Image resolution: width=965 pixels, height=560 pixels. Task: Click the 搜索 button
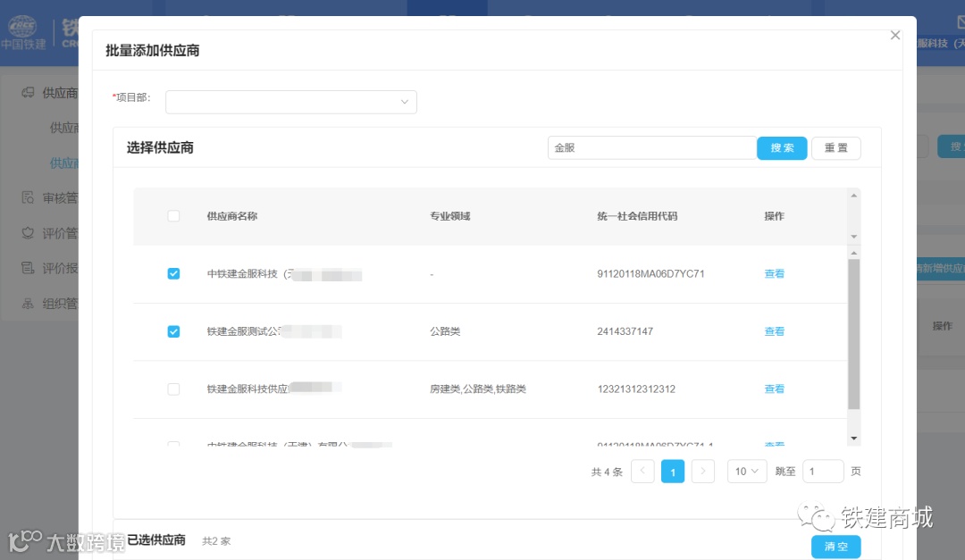pos(782,147)
